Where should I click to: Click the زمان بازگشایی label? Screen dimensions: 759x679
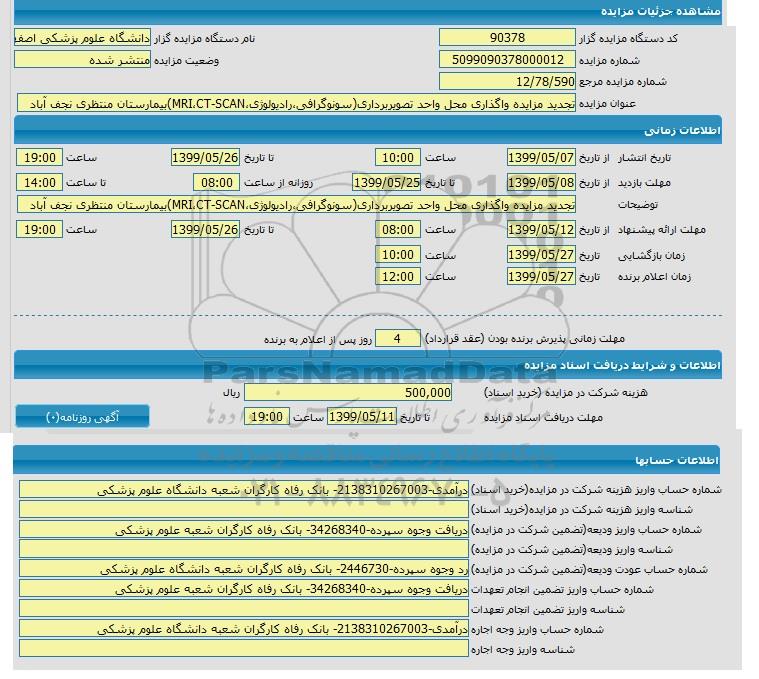tap(651, 256)
